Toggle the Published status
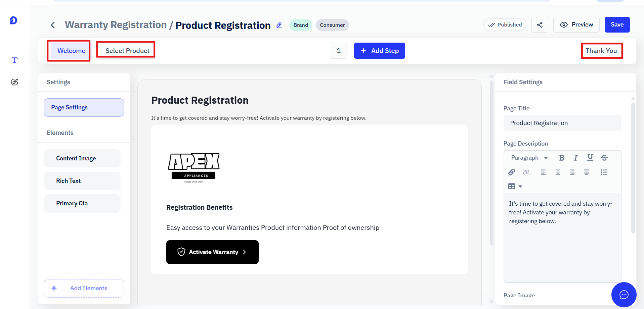The height and width of the screenshot is (309, 644). click(x=505, y=25)
